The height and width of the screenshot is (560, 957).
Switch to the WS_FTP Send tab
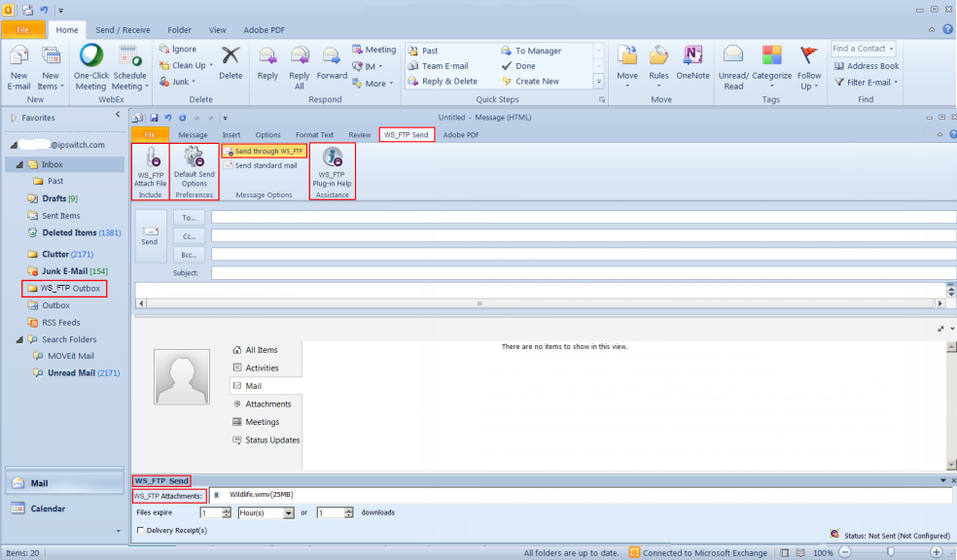(x=407, y=135)
